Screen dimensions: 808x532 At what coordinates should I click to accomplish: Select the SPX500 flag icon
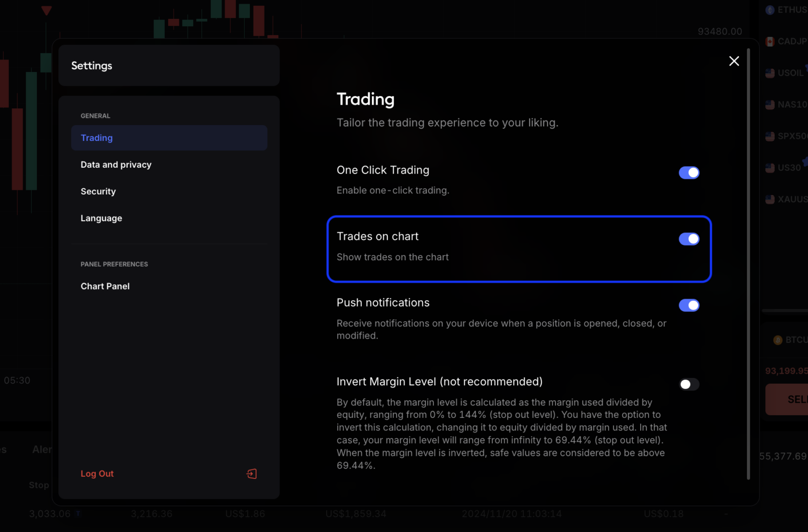770,136
